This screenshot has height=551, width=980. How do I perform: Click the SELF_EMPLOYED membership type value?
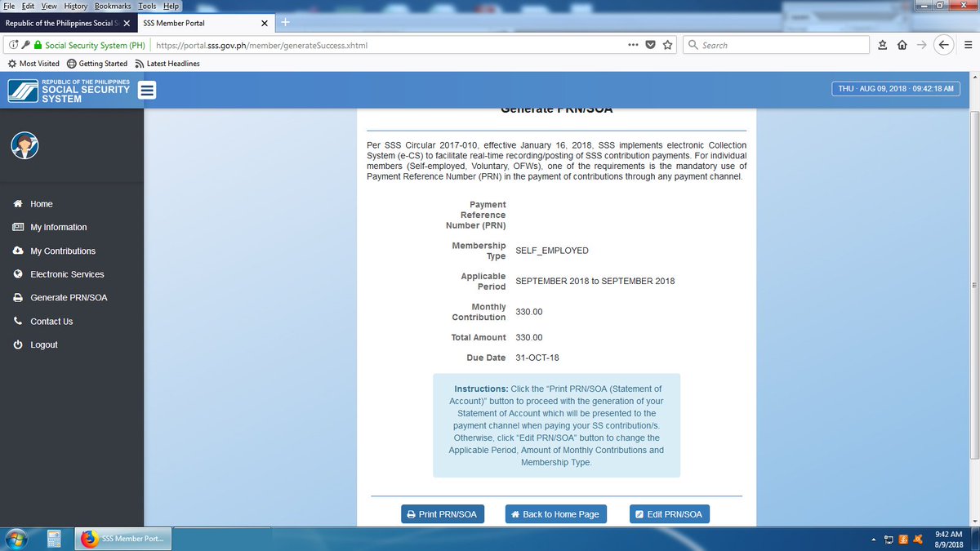[552, 251]
